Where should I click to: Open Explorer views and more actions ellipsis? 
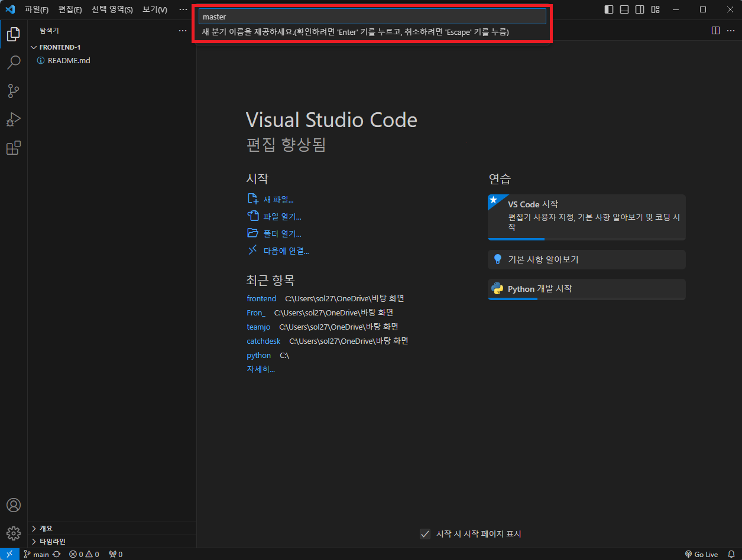(x=183, y=30)
